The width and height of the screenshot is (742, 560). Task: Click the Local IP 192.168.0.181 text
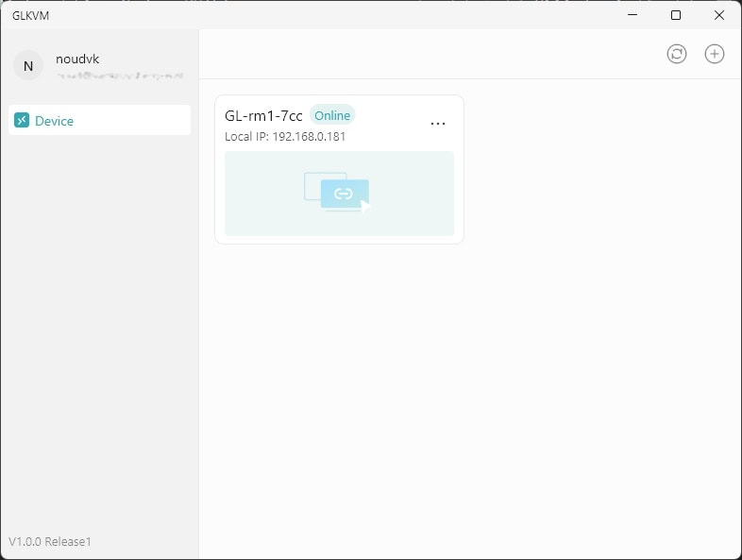pos(285,136)
